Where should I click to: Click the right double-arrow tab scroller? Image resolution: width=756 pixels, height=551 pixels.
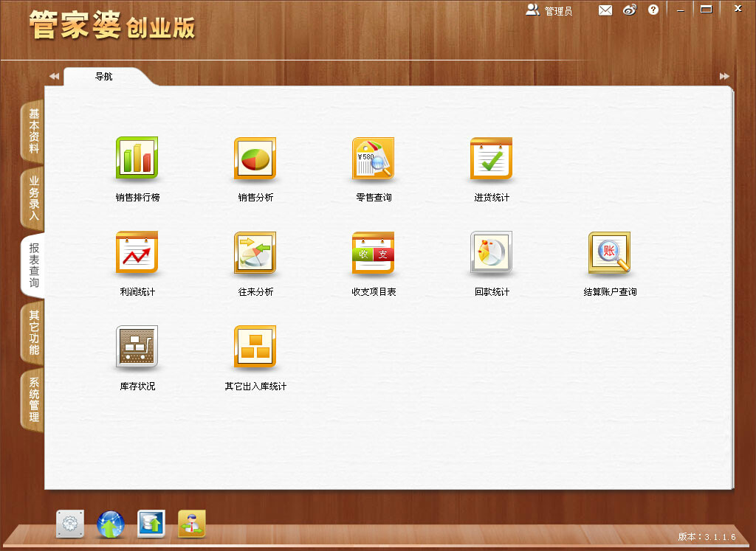tap(724, 75)
